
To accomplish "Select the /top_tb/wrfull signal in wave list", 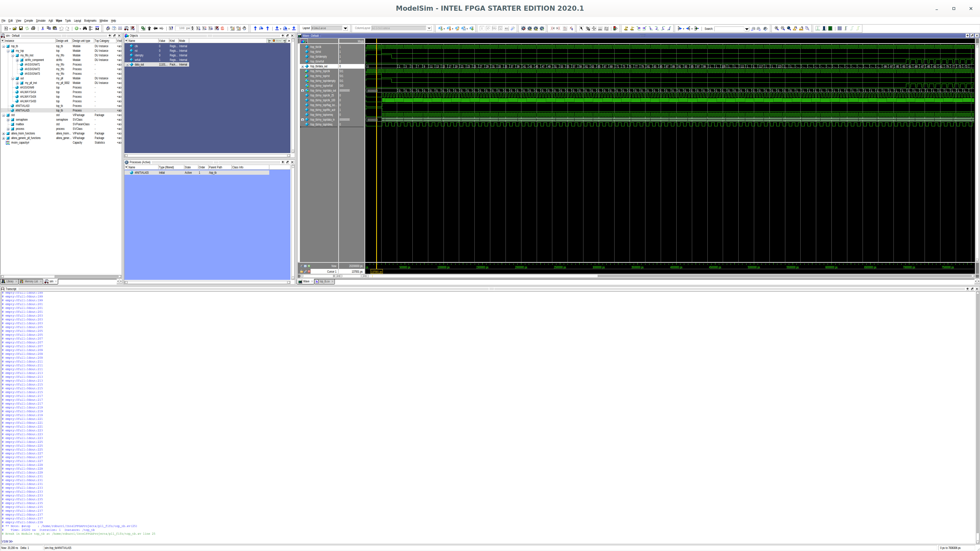I will click(x=317, y=61).
